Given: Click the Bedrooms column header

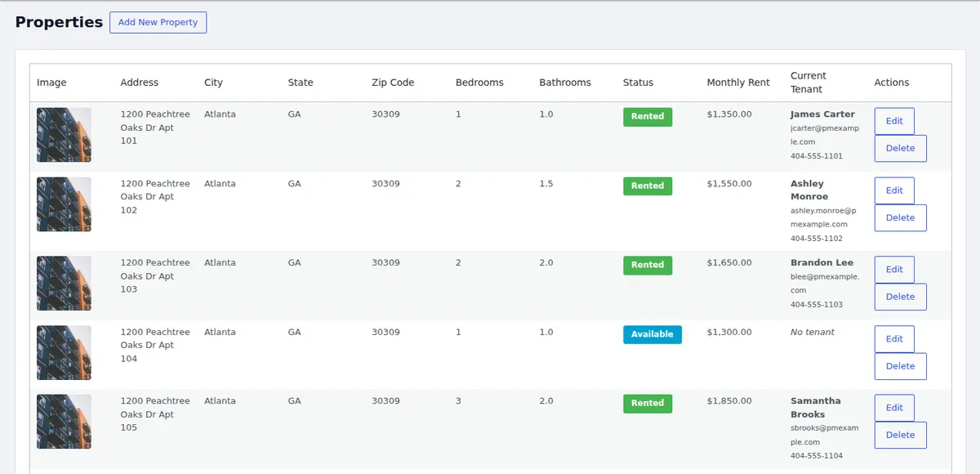Looking at the screenshot, I should pos(479,83).
